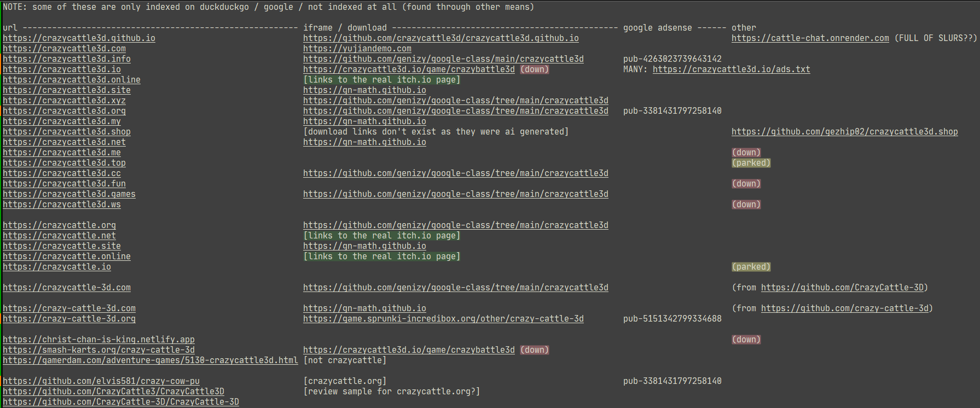Open the christ-chan-is-king.netlify.app link

(x=98, y=340)
